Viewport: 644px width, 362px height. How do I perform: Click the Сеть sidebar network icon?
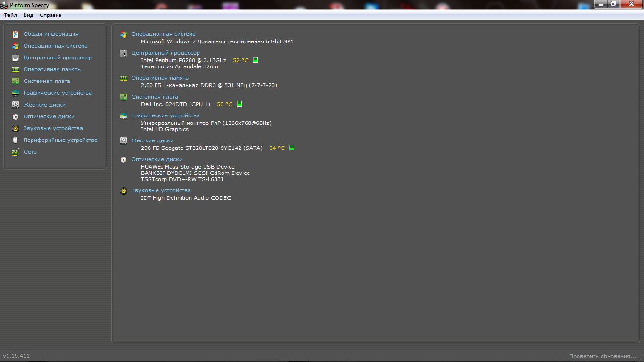click(x=16, y=152)
